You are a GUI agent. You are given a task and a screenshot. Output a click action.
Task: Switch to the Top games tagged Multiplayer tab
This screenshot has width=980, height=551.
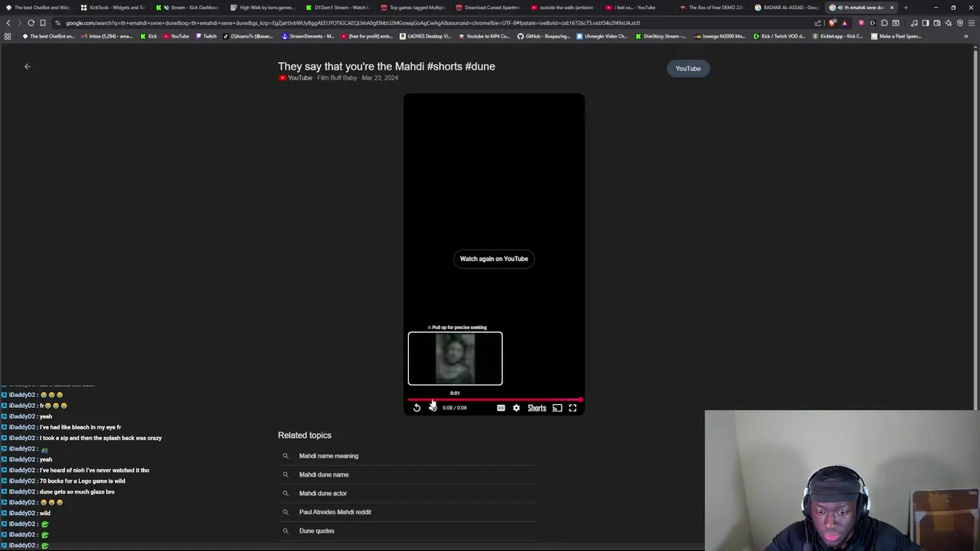click(413, 8)
